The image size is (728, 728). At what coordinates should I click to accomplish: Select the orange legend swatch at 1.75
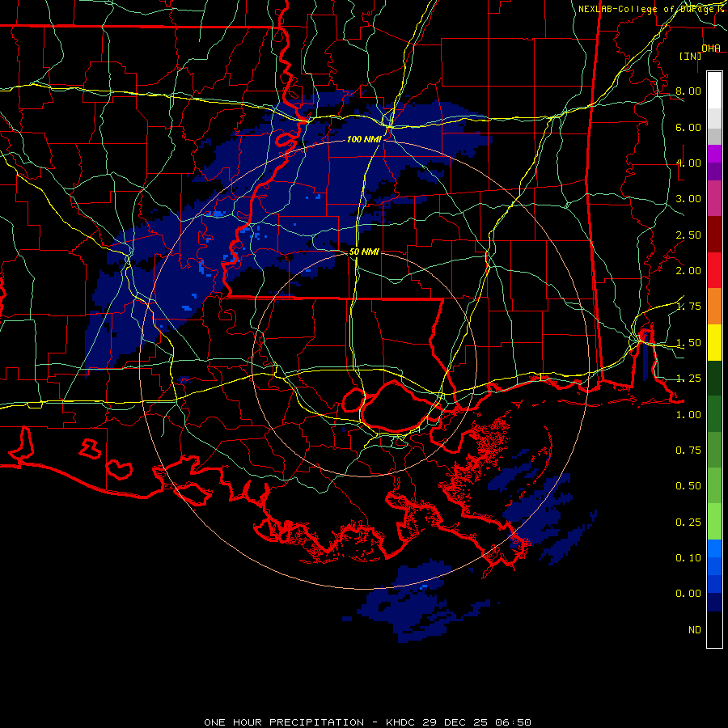[x=714, y=307]
